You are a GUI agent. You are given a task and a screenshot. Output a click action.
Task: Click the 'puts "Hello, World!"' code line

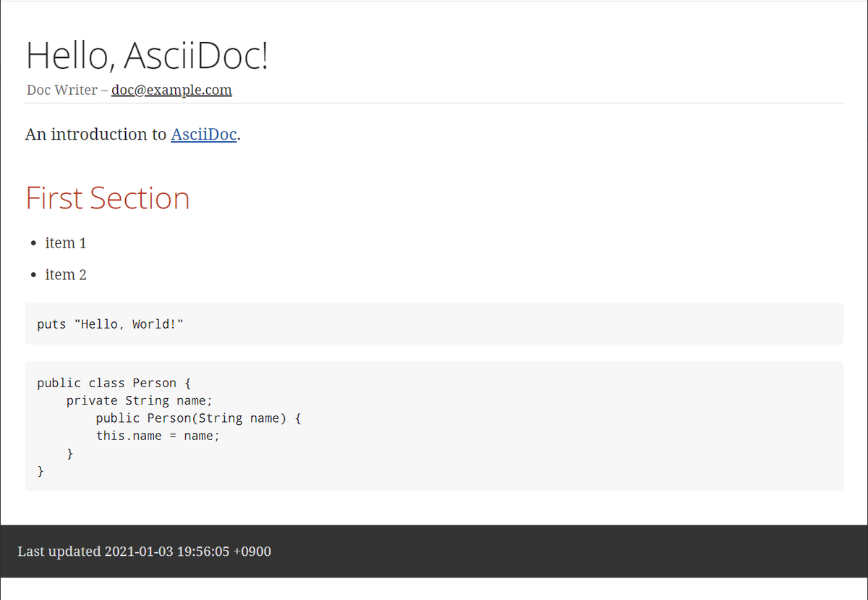(111, 324)
